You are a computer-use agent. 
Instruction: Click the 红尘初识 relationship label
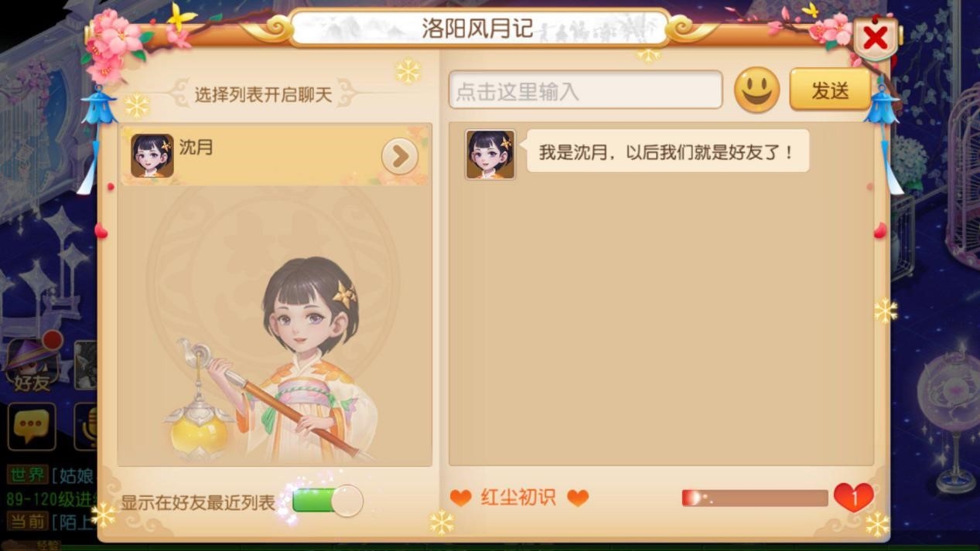[518, 497]
